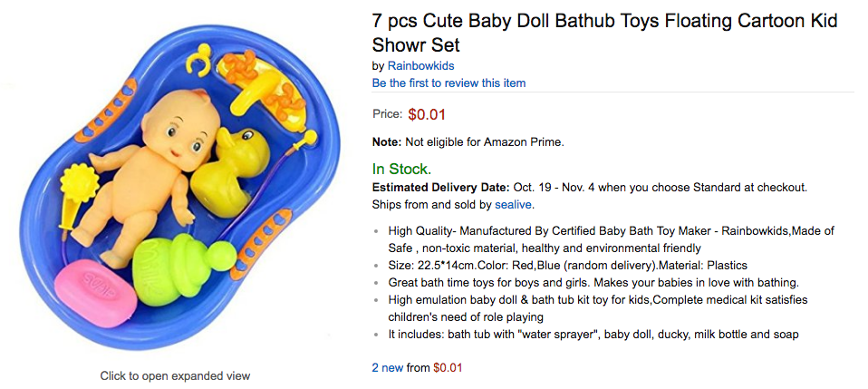Click the "It includes" bullet point text
This screenshot has height=389, width=868.
[x=593, y=335]
